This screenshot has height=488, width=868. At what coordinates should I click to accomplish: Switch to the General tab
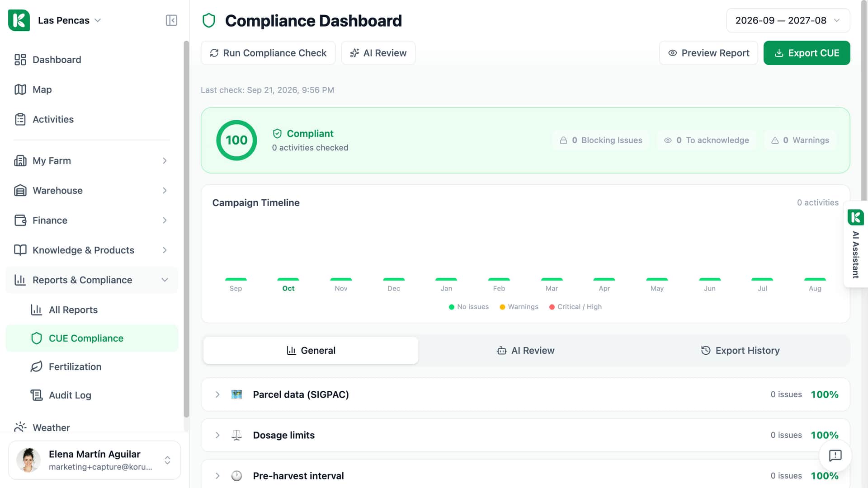pyautogui.click(x=311, y=350)
